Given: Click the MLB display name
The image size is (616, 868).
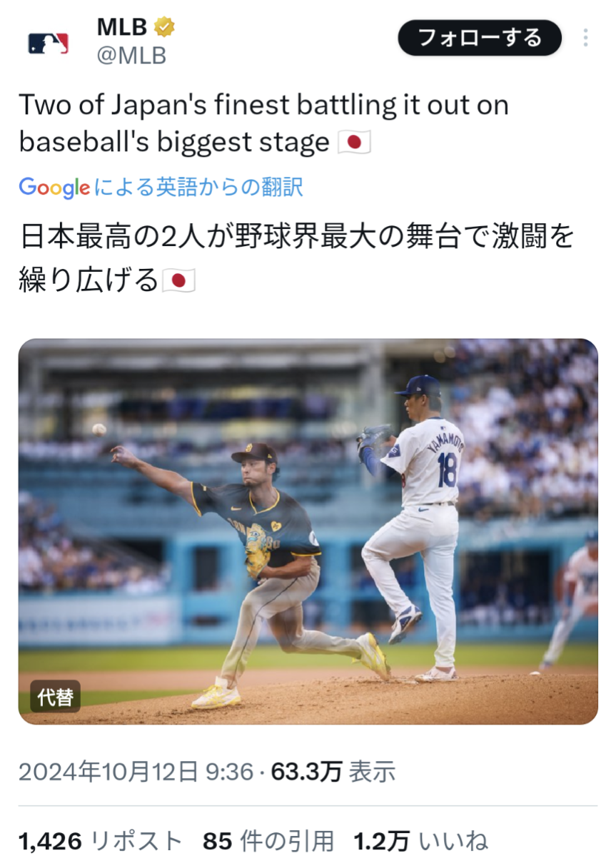Looking at the screenshot, I should tap(122, 27).
